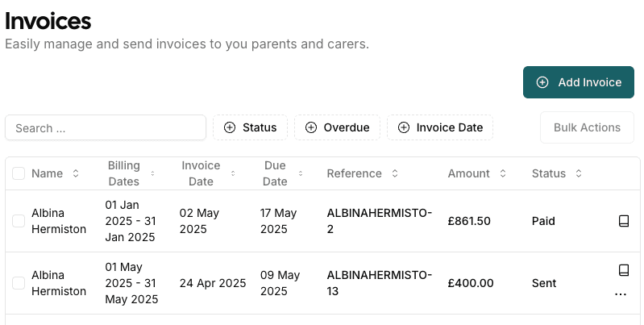
Task: Click the Bulk Actions button
Action: coord(587,127)
